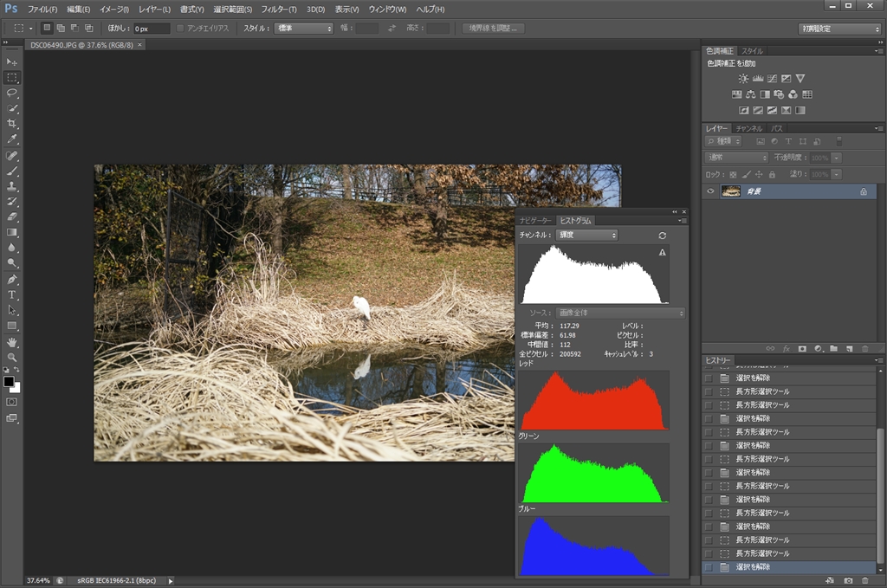Open the フィルター menu

(279, 9)
